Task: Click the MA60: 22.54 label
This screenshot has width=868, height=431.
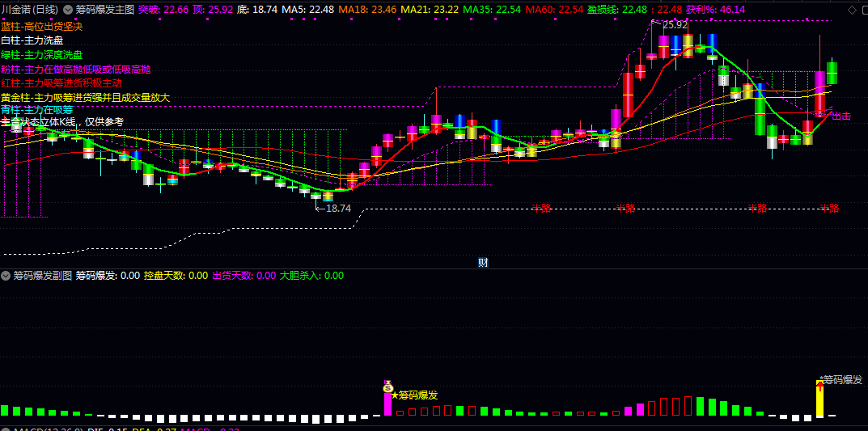Action: 555,10
